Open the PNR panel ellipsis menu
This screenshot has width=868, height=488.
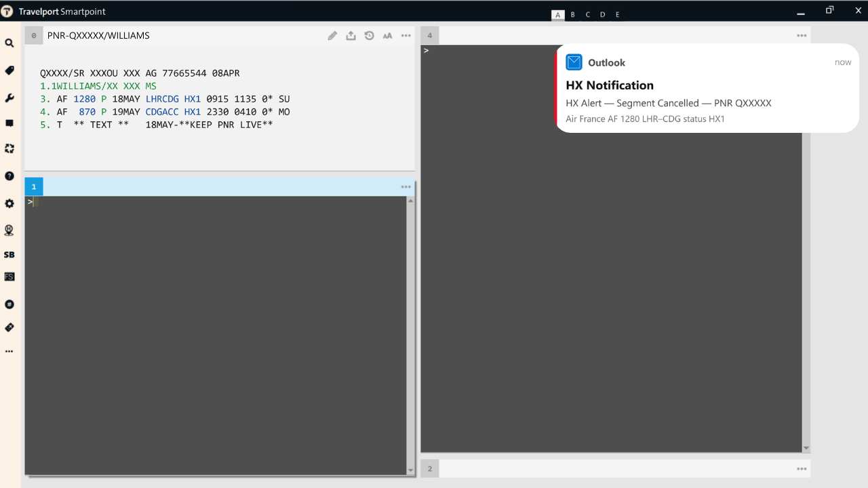(x=406, y=36)
